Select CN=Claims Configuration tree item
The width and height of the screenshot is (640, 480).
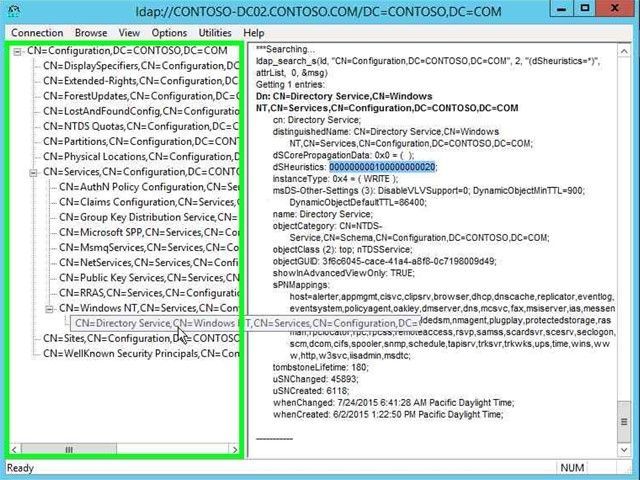(149, 202)
